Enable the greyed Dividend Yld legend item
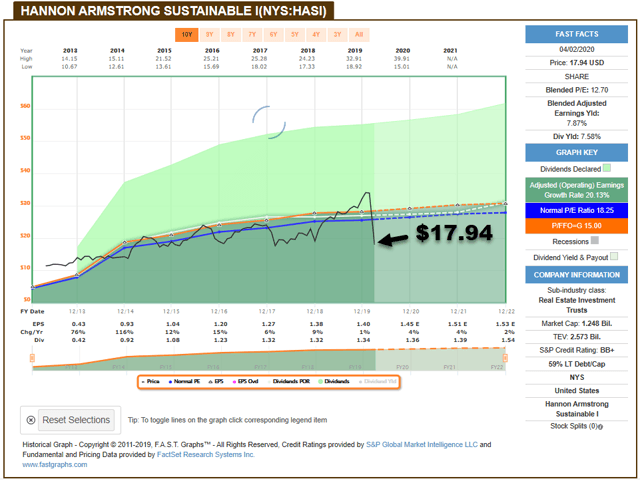The height and width of the screenshot is (481, 640). point(378,381)
